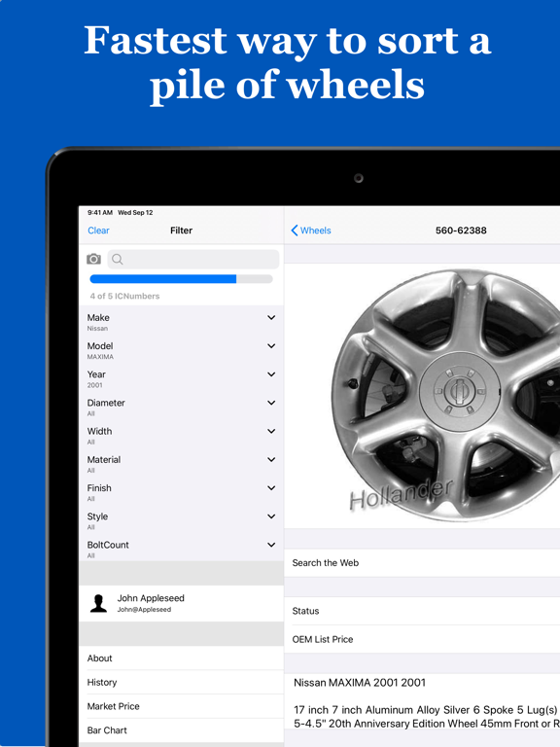Open Search the Web row
The width and height of the screenshot is (560, 747).
tap(422, 563)
